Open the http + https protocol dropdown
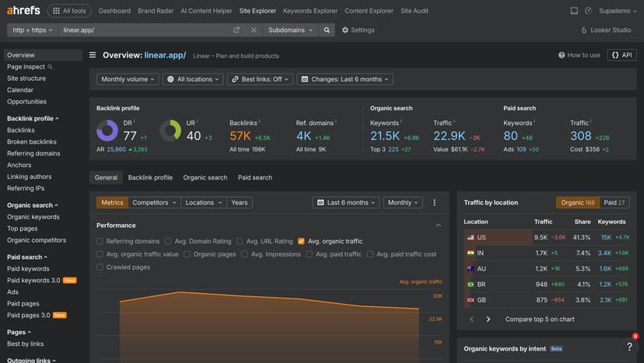Image resolution: width=644 pixels, height=363 pixels. 33,30
